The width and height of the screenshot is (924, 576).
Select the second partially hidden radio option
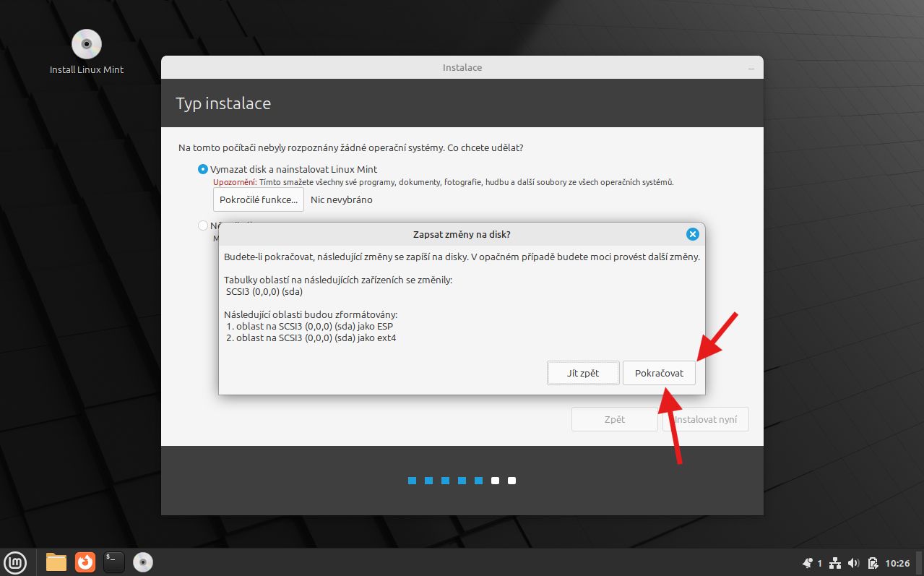203,225
